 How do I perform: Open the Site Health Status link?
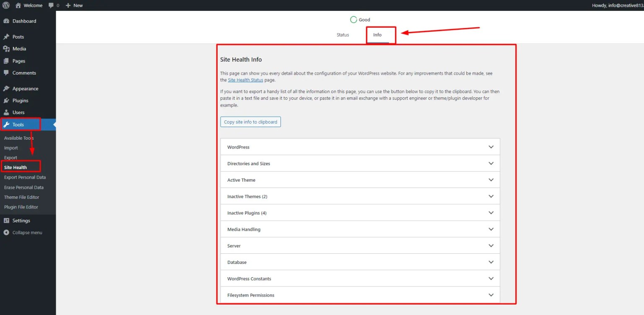245,80
